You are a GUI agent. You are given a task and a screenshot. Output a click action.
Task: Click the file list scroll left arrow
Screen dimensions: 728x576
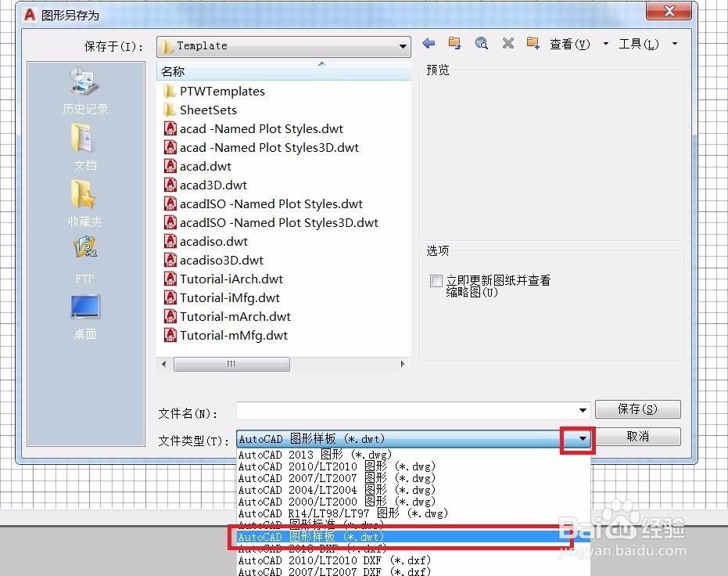click(x=164, y=364)
